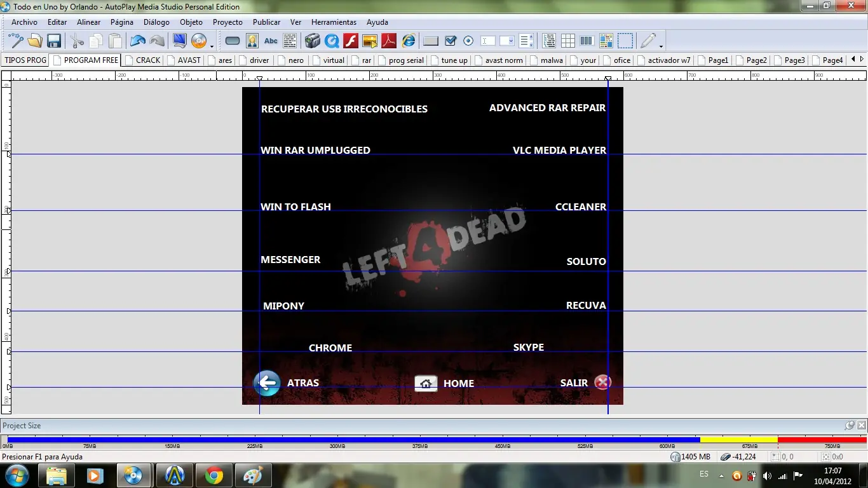Image resolution: width=868 pixels, height=488 pixels.
Task: Select the ATRAS back arrow image
Action: [x=267, y=383]
